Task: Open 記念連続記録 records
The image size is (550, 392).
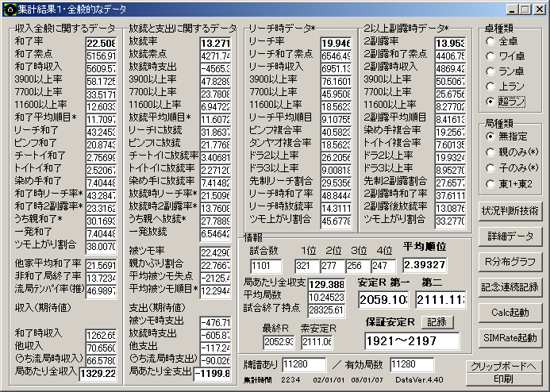Action: [x=510, y=286]
